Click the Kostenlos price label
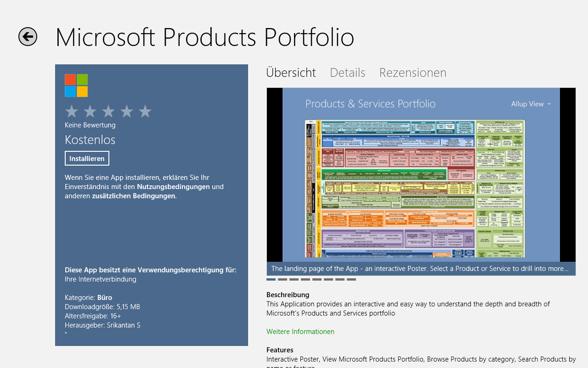The height and width of the screenshot is (368, 588). tap(90, 140)
